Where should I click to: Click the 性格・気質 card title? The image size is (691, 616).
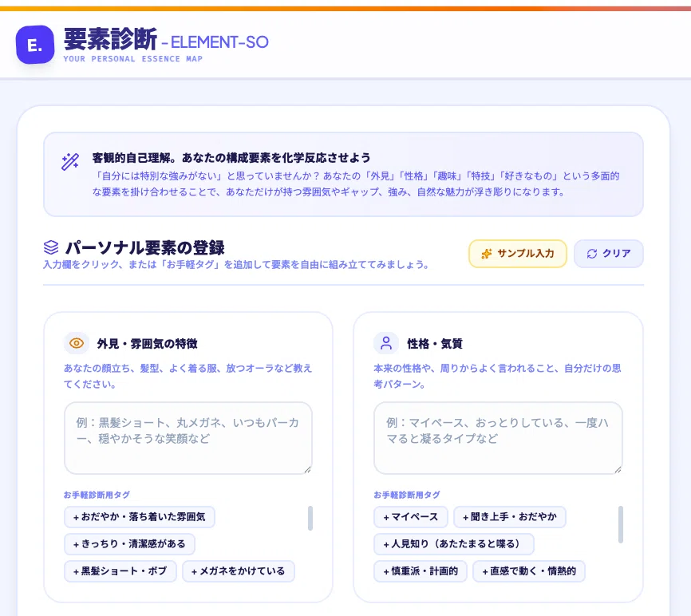(x=435, y=344)
